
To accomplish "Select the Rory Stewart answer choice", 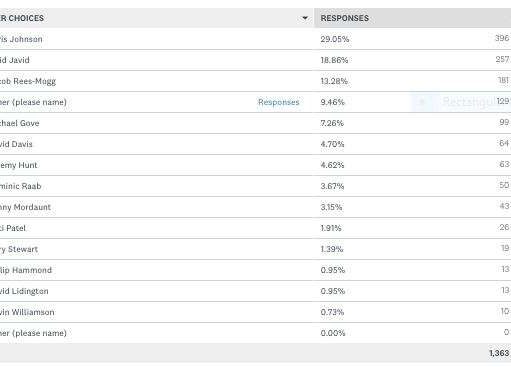I will (19, 249).
